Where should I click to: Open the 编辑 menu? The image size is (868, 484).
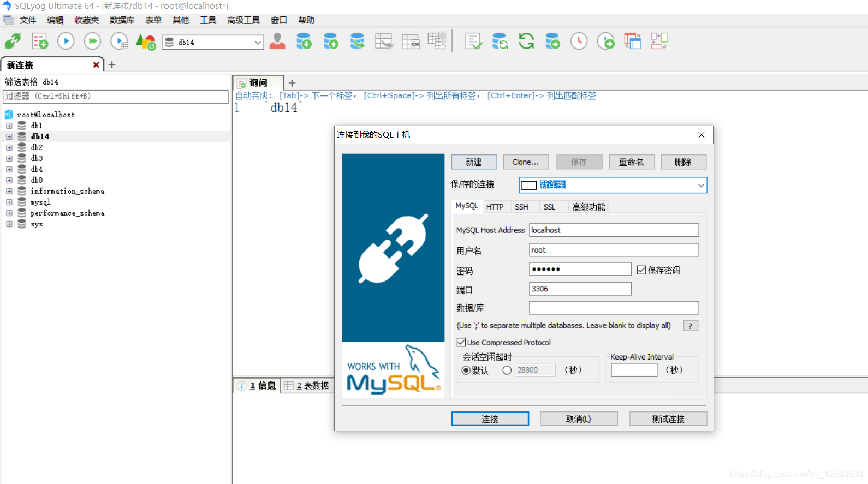pos(55,20)
